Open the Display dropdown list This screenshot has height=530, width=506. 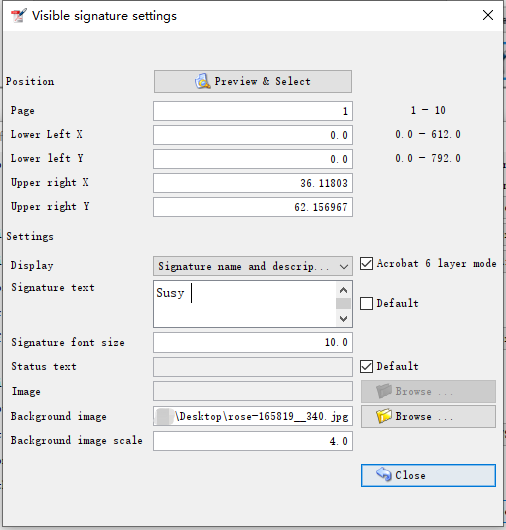[253, 266]
